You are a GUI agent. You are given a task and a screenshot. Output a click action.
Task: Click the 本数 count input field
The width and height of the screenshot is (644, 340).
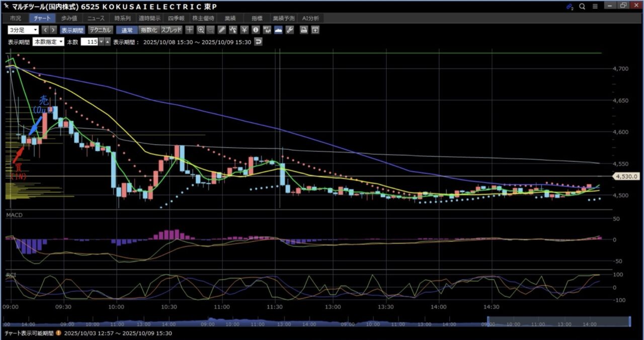tap(89, 42)
